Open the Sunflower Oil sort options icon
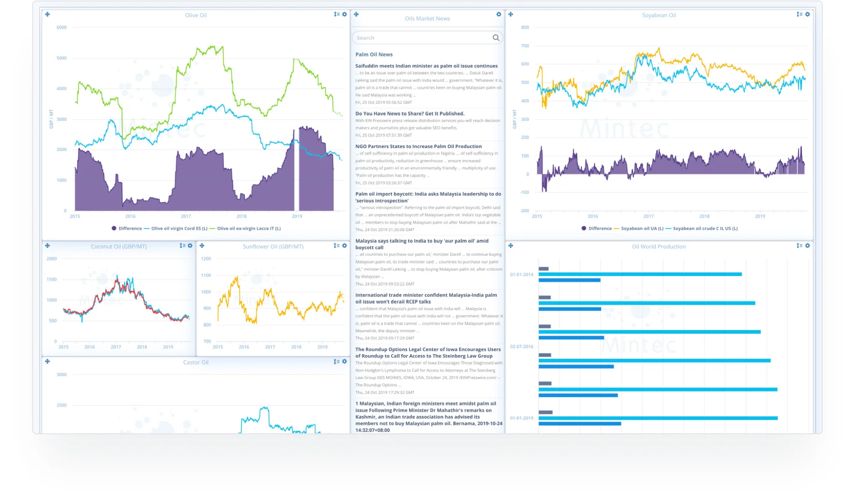 click(337, 246)
